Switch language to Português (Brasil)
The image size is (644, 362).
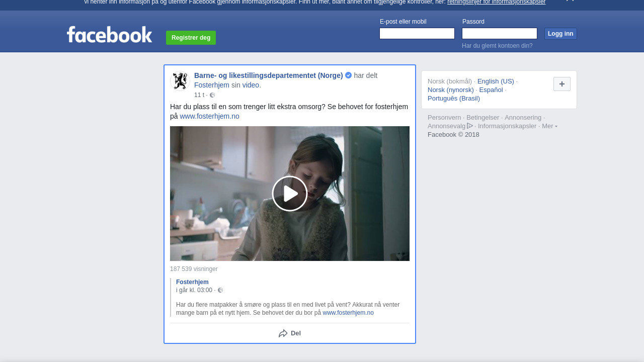coord(454,98)
